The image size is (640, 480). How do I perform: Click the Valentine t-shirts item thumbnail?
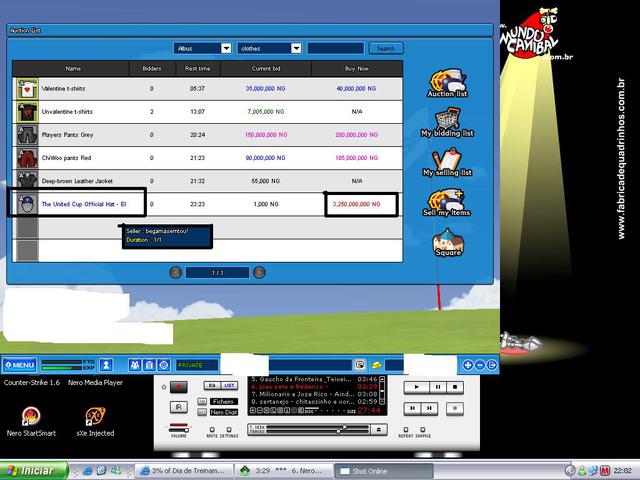[27, 89]
